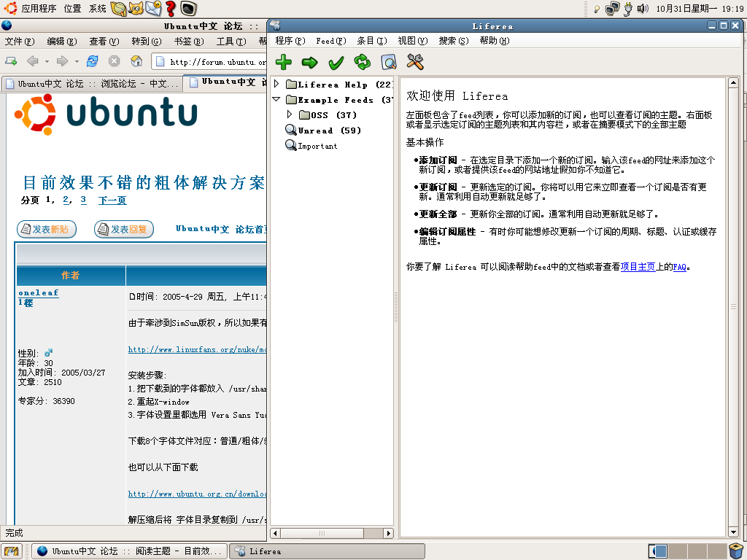Open the speaker volume control in the tray

(643, 8)
